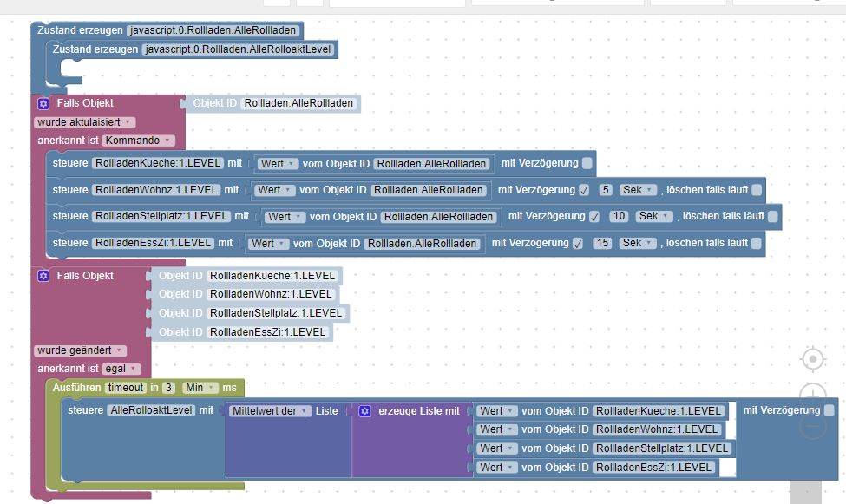Zoom out the Blockly workspace

click(x=812, y=426)
